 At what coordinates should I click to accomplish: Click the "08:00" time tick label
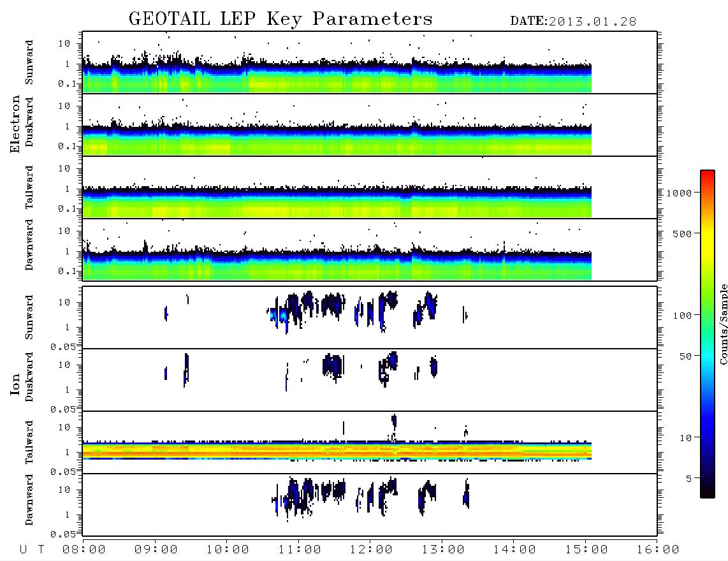coord(84,550)
